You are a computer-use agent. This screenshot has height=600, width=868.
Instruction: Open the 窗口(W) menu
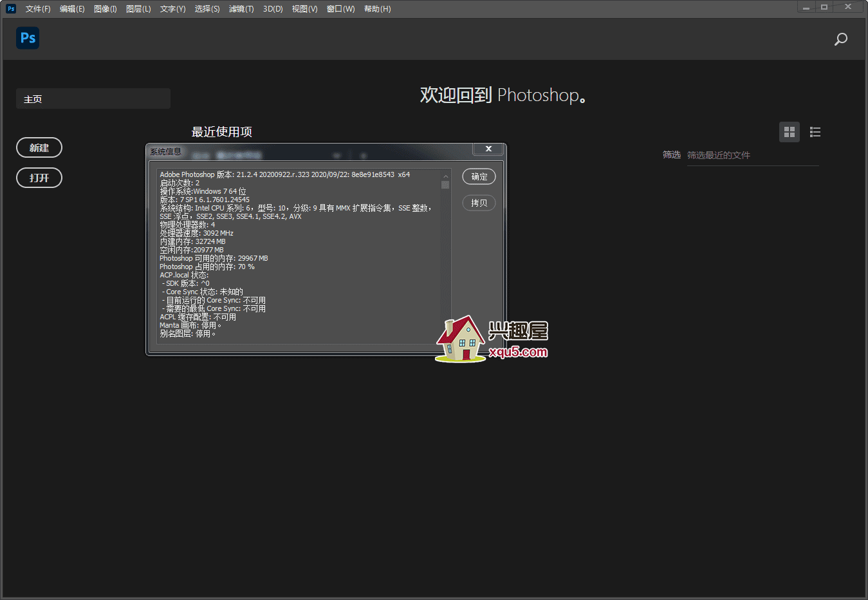tap(340, 9)
